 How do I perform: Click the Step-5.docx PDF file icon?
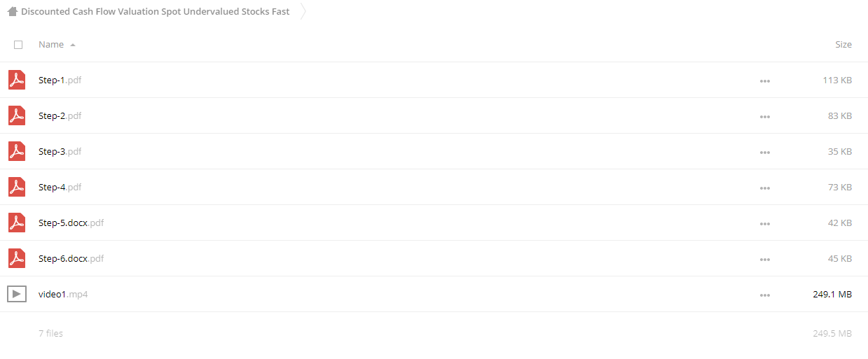point(17,223)
